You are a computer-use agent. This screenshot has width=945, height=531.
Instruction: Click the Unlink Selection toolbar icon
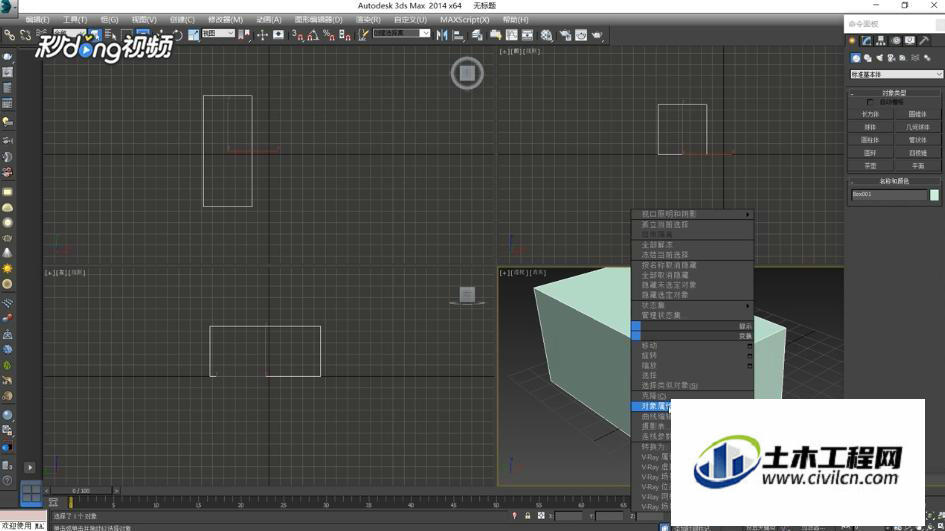coord(25,35)
